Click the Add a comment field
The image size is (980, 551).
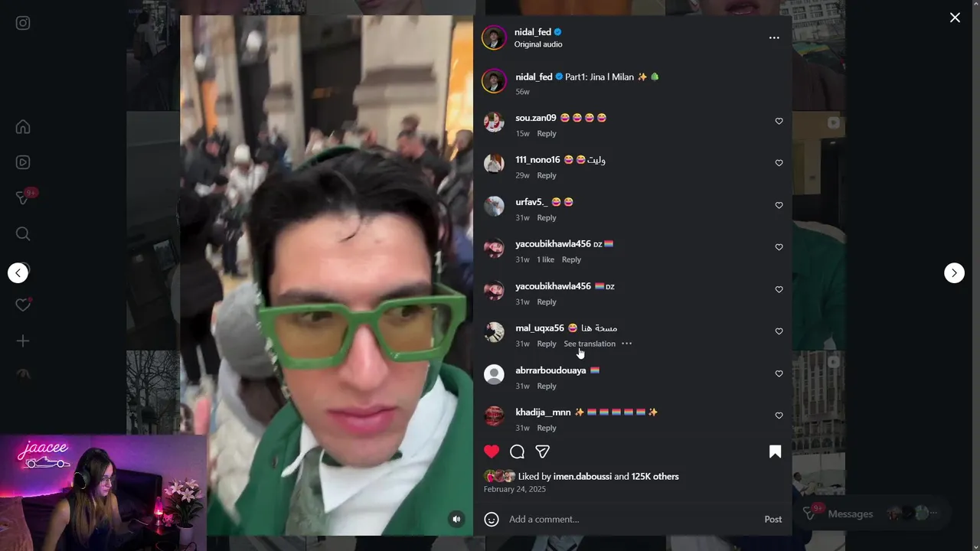(x=632, y=519)
